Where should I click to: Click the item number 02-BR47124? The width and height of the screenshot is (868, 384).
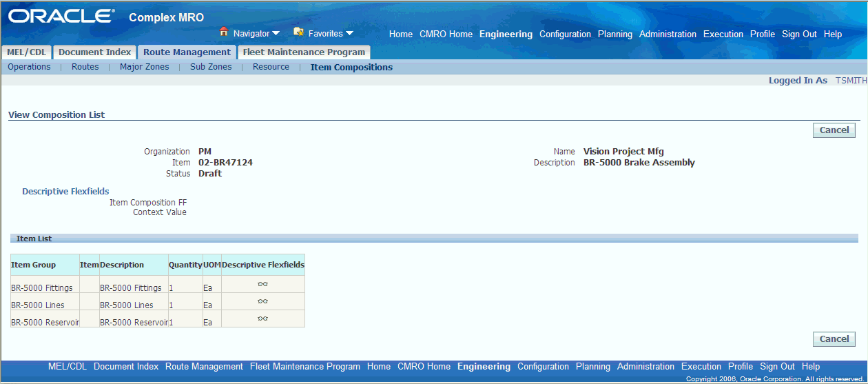(225, 163)
